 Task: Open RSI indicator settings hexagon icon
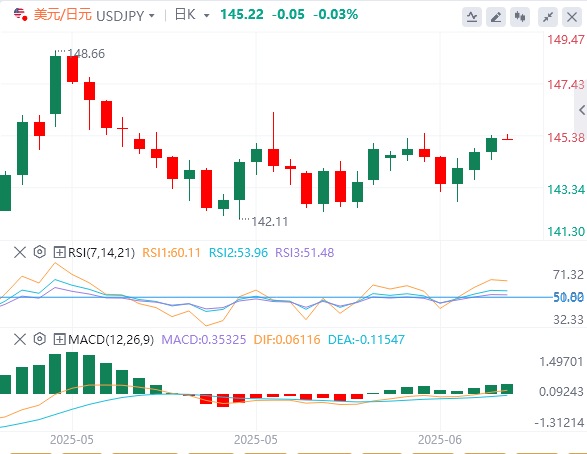(39, 252)
